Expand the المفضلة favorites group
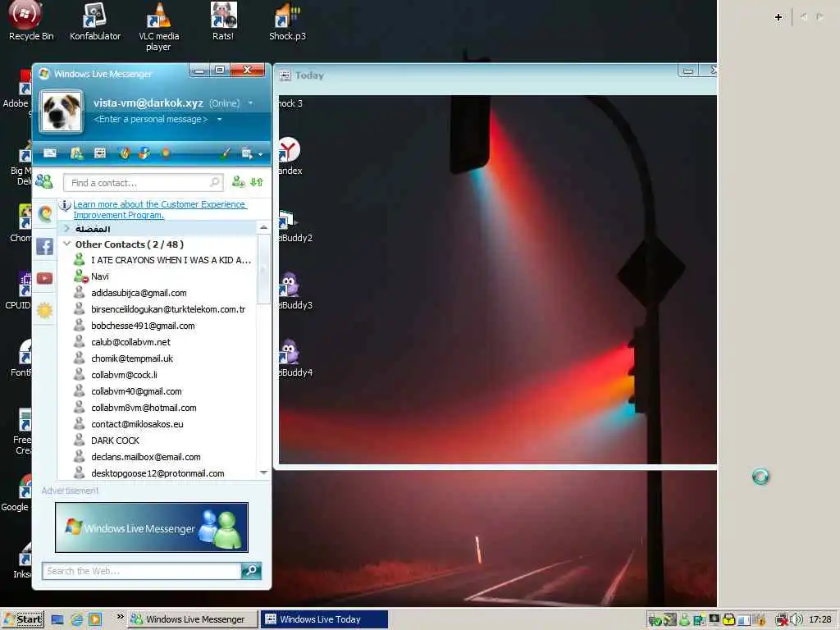Image resolution: width=840 pixels, height=630 pixels. [x=66, y=229]
